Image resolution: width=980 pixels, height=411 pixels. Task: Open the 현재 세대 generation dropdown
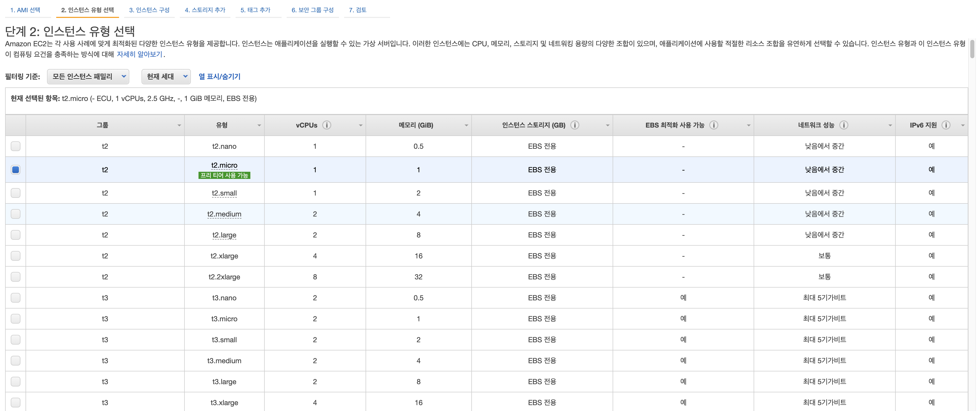tap(166, 76)
